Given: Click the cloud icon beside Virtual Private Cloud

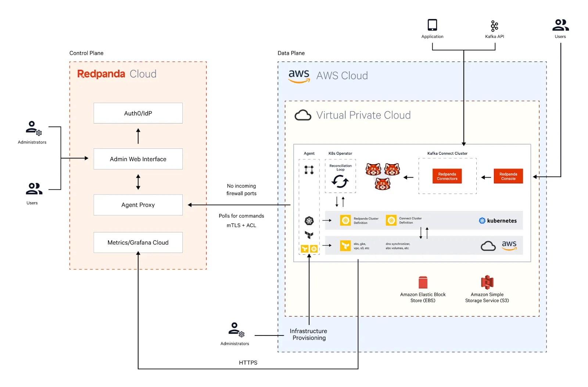Looking at the screenshot, I should [303, 115].
